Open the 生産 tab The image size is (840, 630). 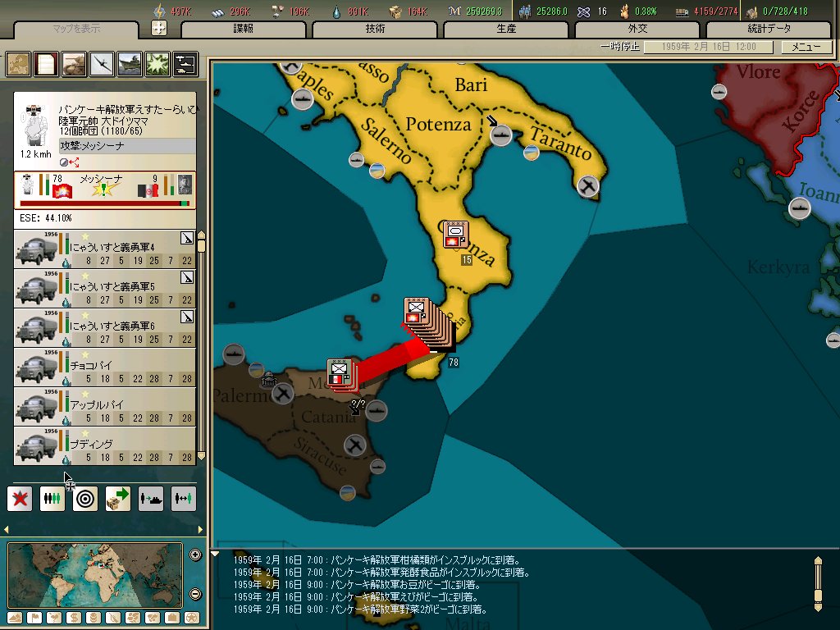(x=506, y=29)
